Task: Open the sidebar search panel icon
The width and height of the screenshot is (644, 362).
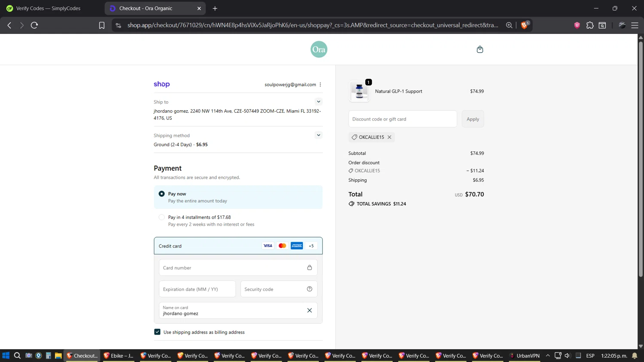Action: pyautogui.click(x=602, y=25)
